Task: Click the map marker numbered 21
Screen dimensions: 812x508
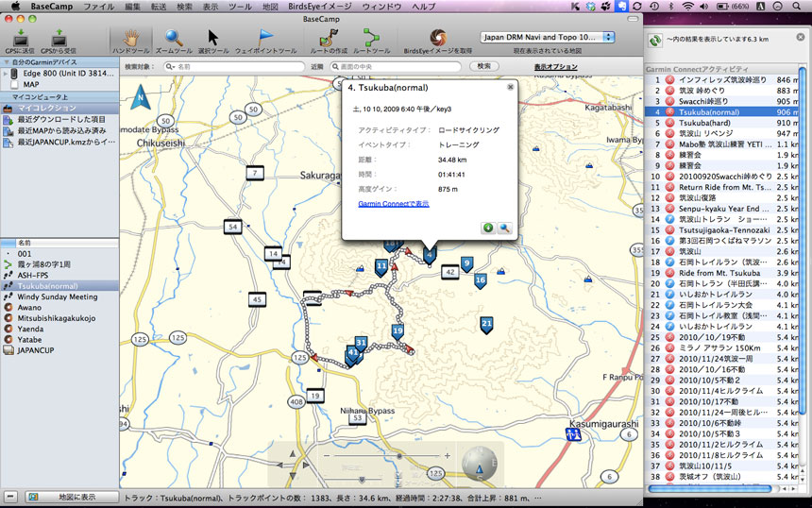Action: click(x=486, y=325)
